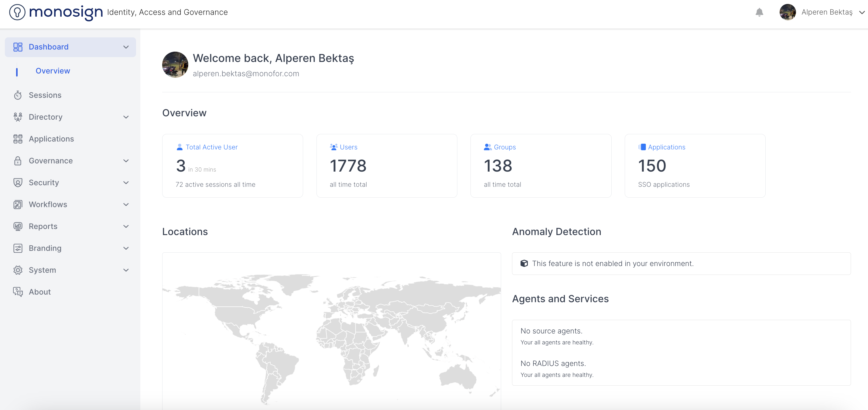The image size is (868, 410).
Task: Select the Overview menu item
Action: click(53, 71)
